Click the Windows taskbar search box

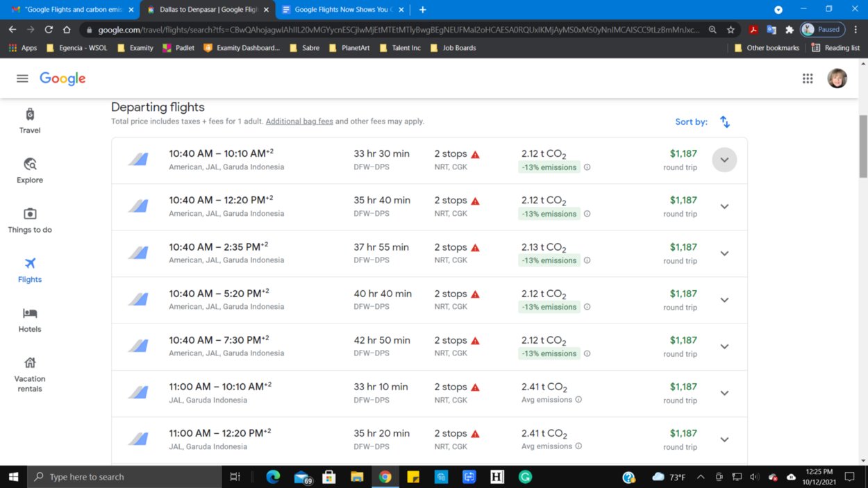125,477
